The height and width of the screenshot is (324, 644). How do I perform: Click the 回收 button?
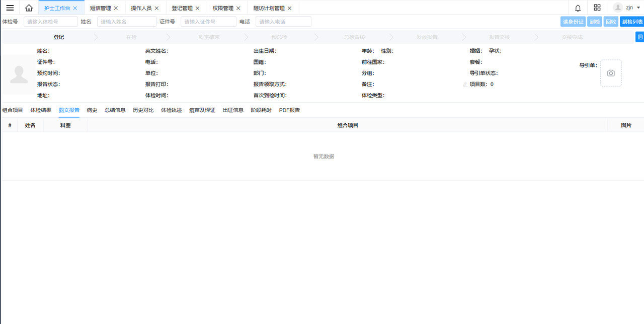pyautogui.click(x=611, y=22)
